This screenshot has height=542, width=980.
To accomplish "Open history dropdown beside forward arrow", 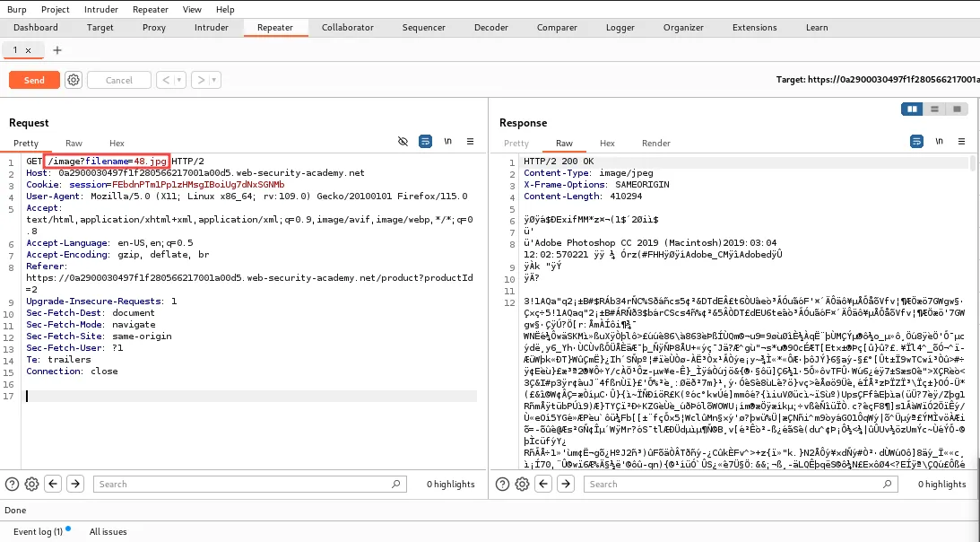I will click(x=214, y=80).
